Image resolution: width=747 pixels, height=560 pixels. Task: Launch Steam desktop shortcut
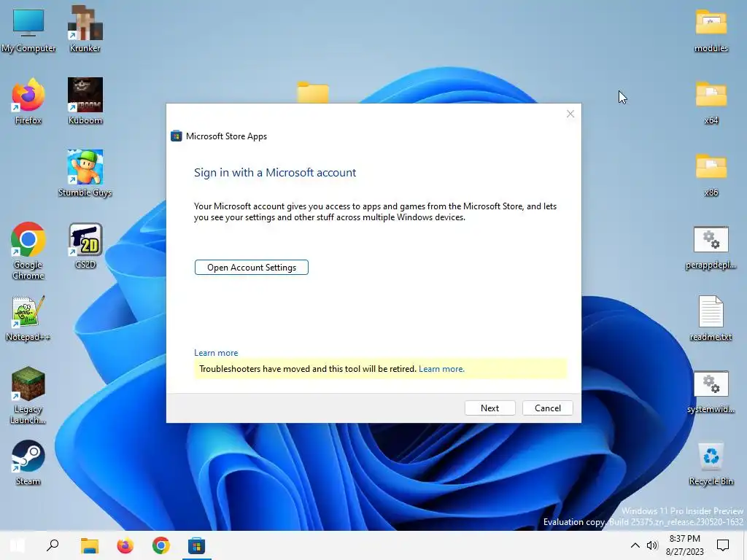click(28, 463)
